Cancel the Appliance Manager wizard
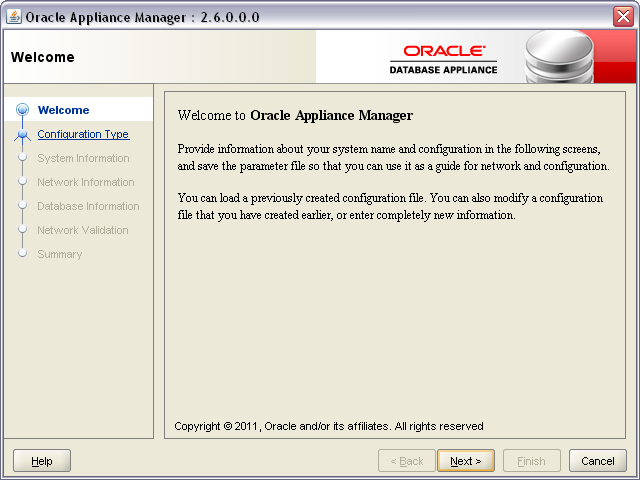Viewport: 640px width, 480px height. point(598,461)
